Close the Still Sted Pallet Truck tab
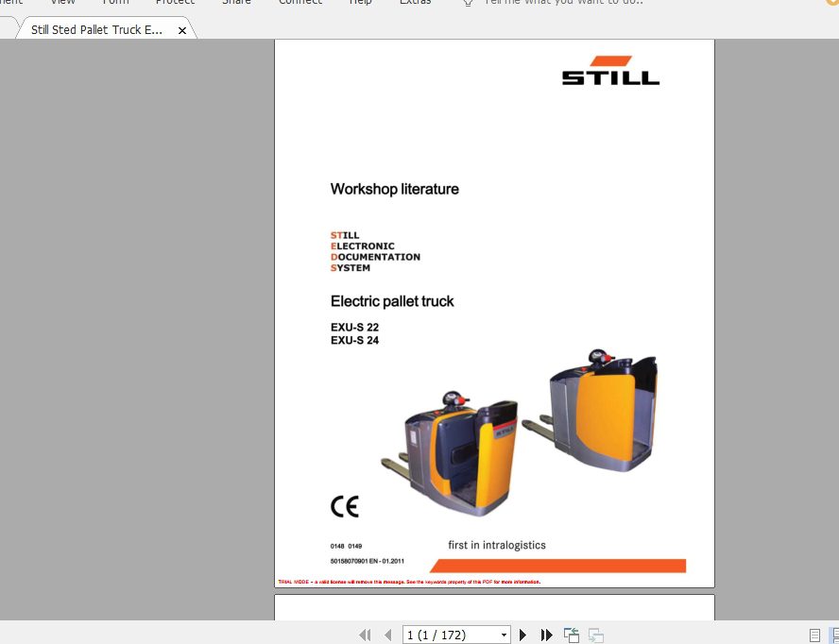 pyautogui.click(x=182, y=30)
